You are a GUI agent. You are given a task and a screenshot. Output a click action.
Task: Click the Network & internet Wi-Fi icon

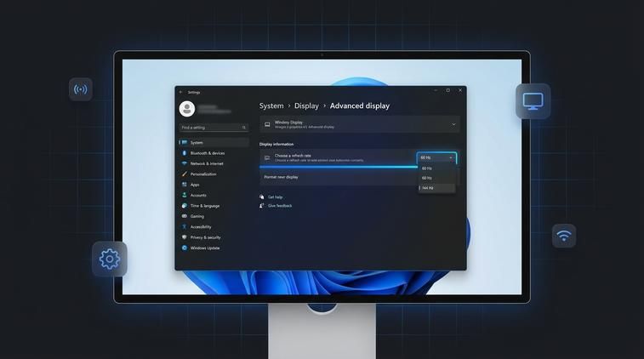coord(184,163)
